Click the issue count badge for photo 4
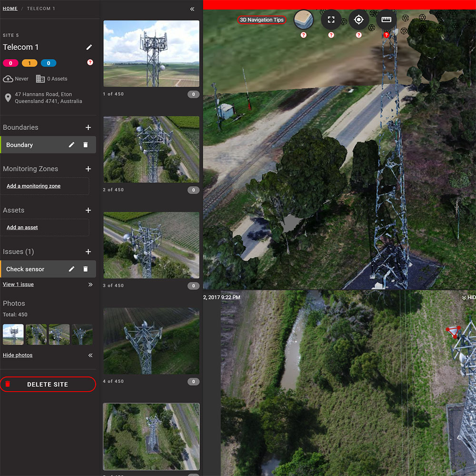 pos(193,382)
